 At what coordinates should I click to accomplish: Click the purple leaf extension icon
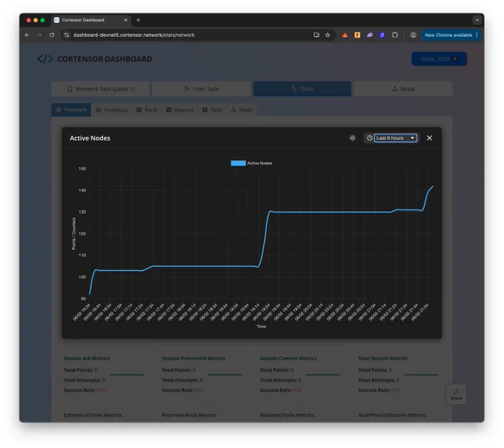tap(370, 35)
